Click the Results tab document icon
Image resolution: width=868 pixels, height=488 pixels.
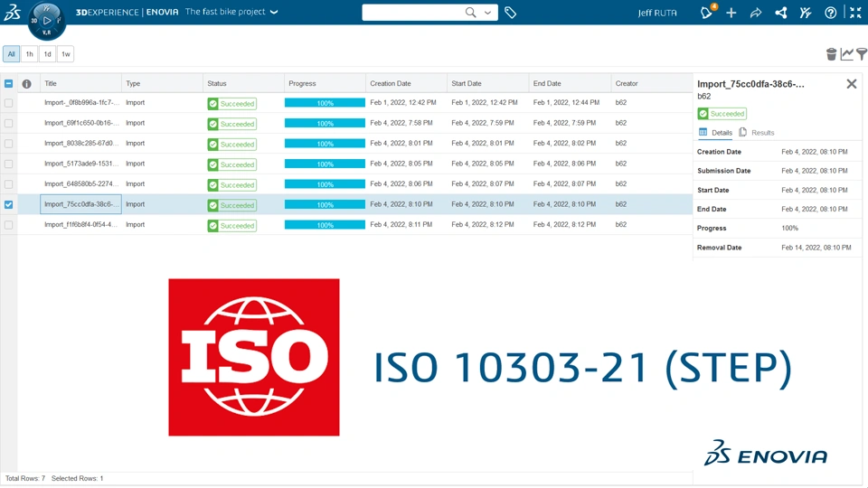pyautogui.click(x=743, y=132)
